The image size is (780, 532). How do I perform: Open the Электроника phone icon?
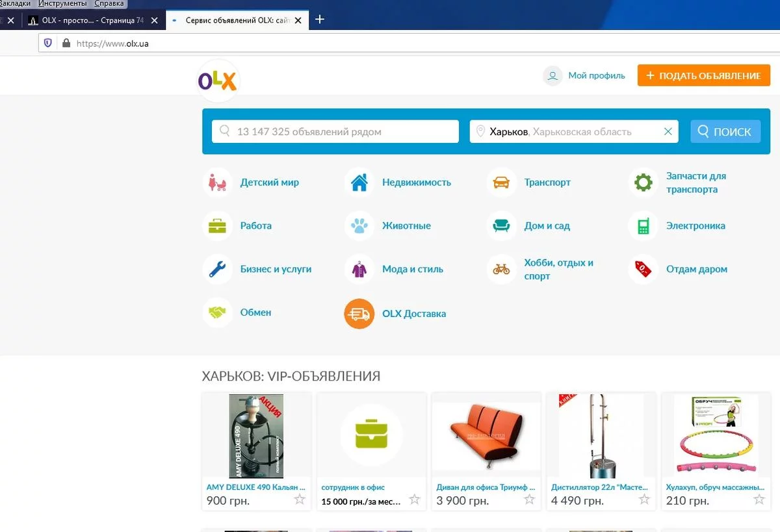click(643, 226)
